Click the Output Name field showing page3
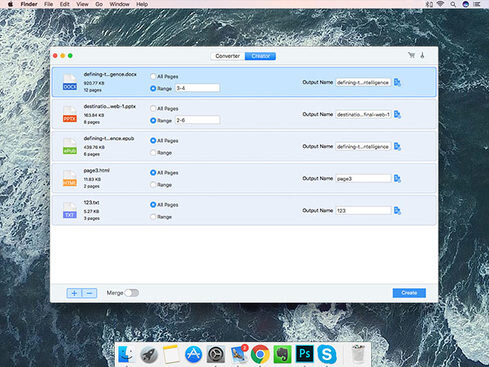The width and height of the screenshot is (489, 367). pos(363,179)
